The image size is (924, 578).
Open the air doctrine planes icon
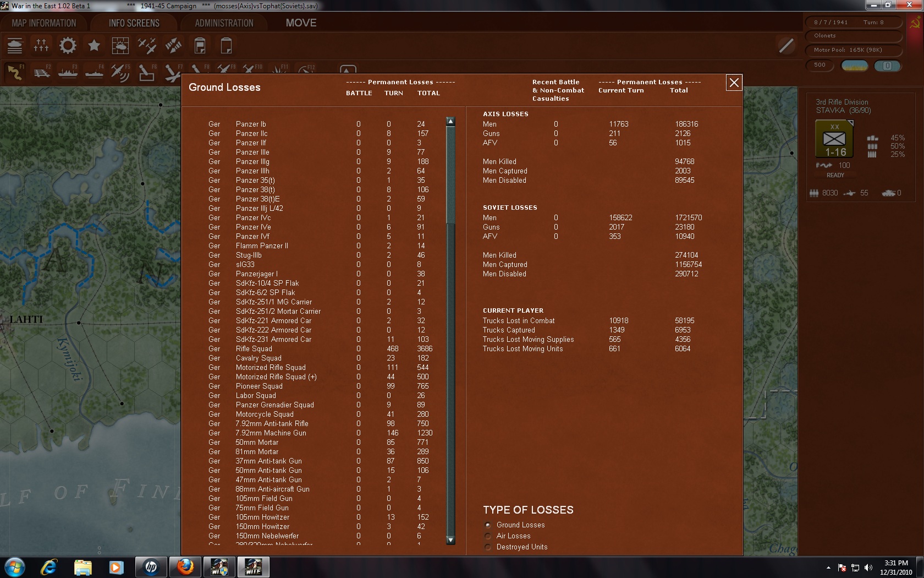coord(147,46)
